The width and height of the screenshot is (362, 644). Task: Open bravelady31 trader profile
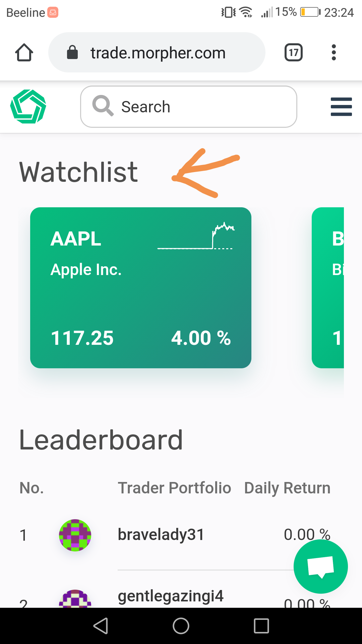161,535
